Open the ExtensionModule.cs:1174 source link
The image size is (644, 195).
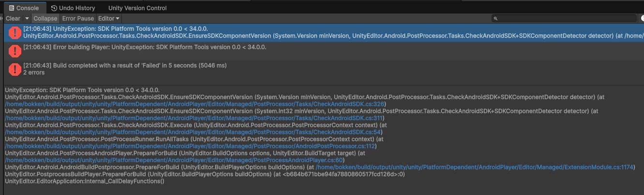point(475,167)
